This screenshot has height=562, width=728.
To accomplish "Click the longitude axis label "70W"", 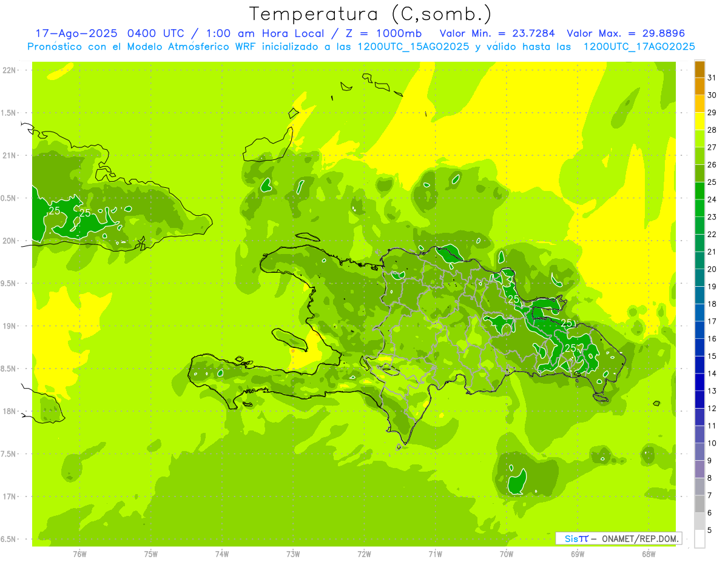I will (x=507, y=554).
